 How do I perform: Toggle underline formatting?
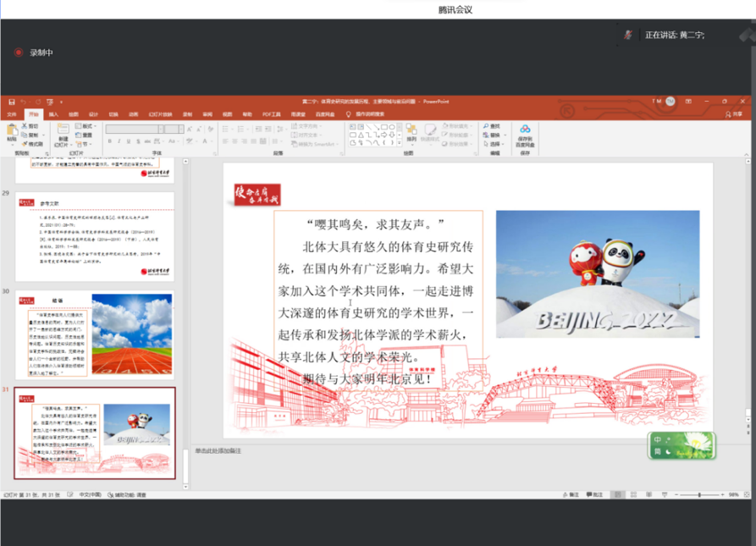click(127, 140)
